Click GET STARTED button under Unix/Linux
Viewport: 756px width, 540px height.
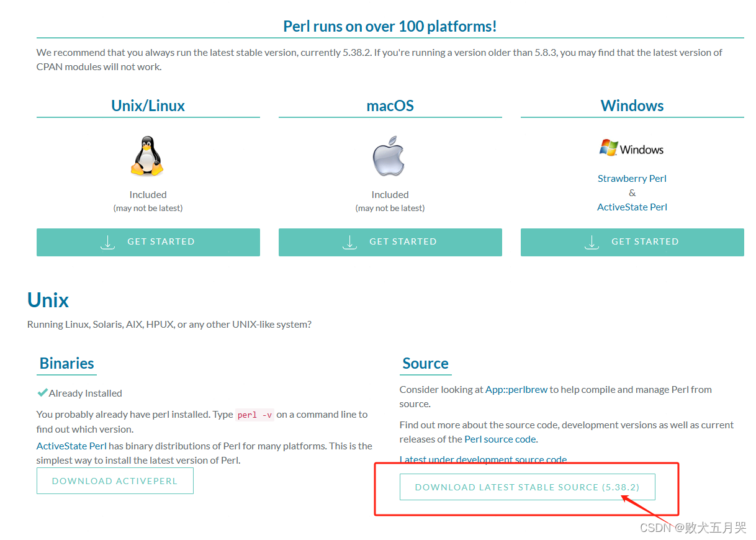point(148,242)
